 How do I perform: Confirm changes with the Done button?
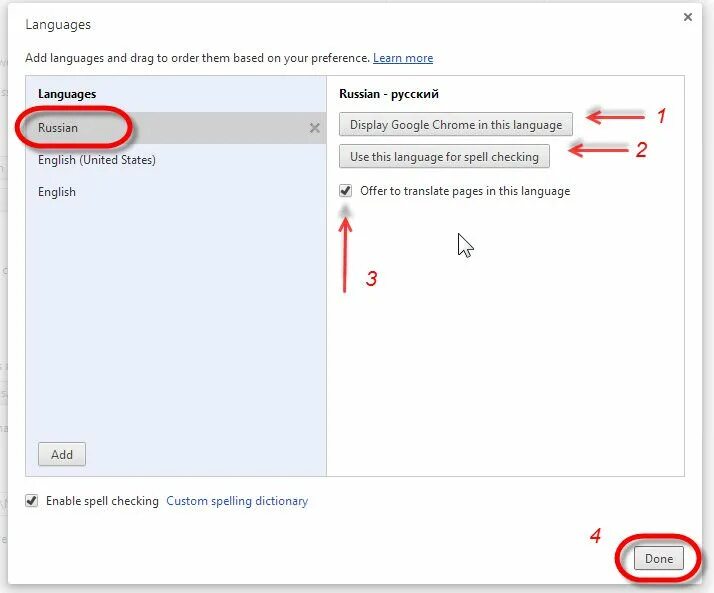tap(658, 558)
